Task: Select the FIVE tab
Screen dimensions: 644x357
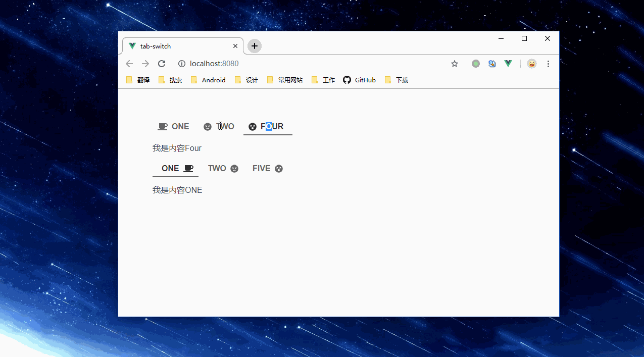Action: [268, 169]
